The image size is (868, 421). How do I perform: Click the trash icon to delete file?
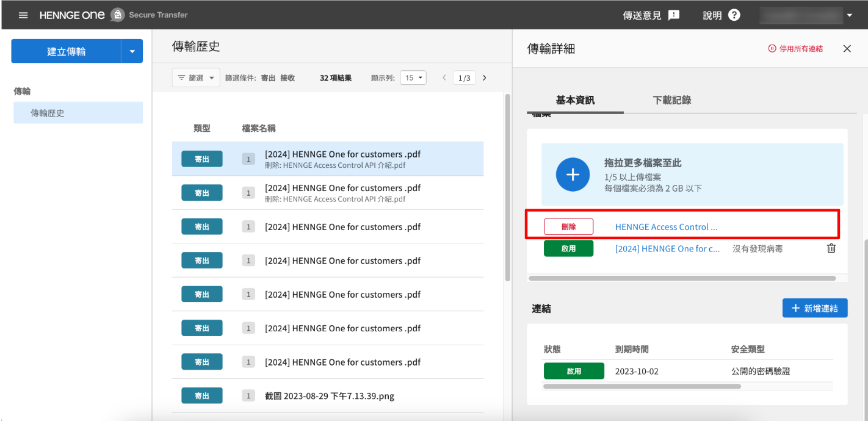point(831,248)
